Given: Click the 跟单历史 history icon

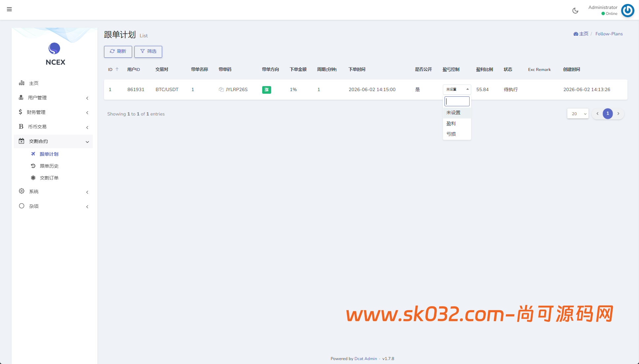Looking at the screenshot, I should 33,166.
